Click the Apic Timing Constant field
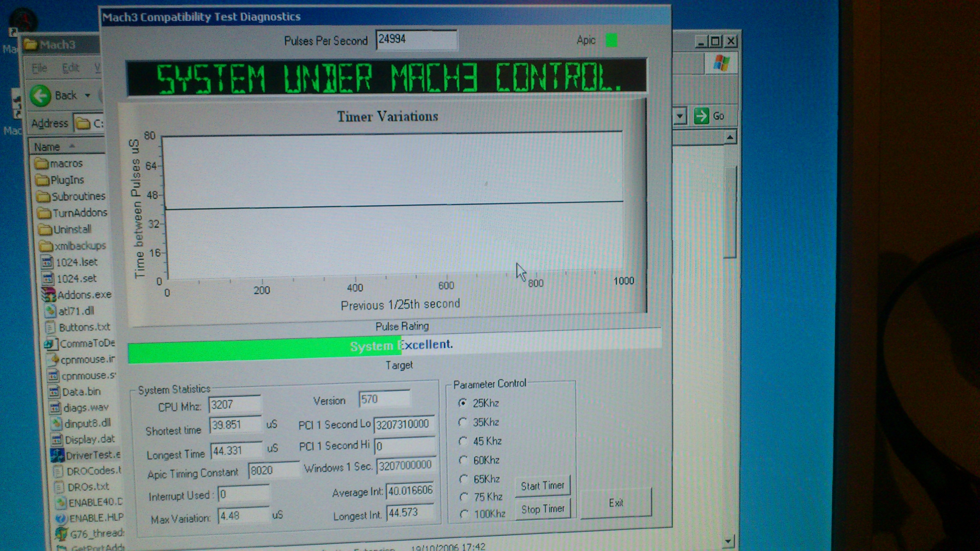The image size is (980, 551). coord(274,470)
